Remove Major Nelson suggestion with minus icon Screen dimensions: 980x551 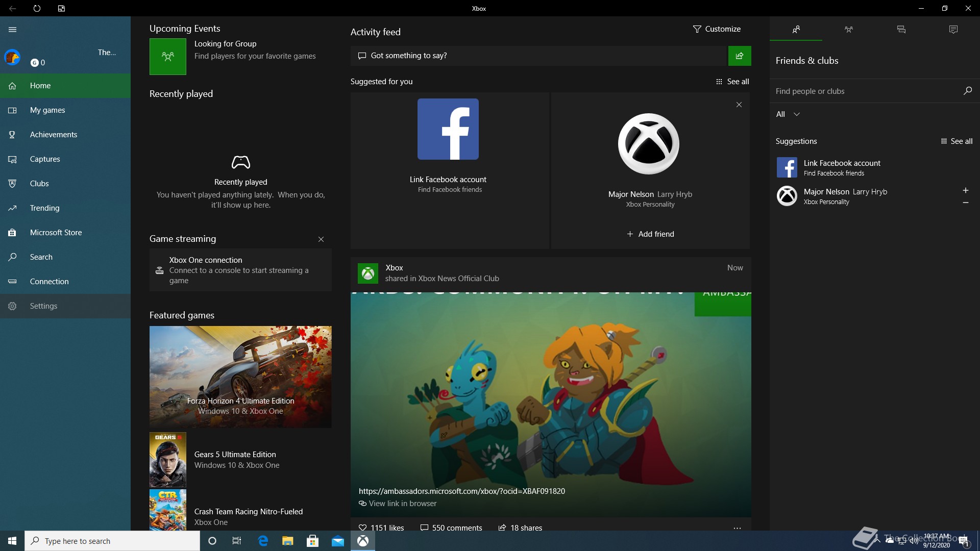[966, 203]
